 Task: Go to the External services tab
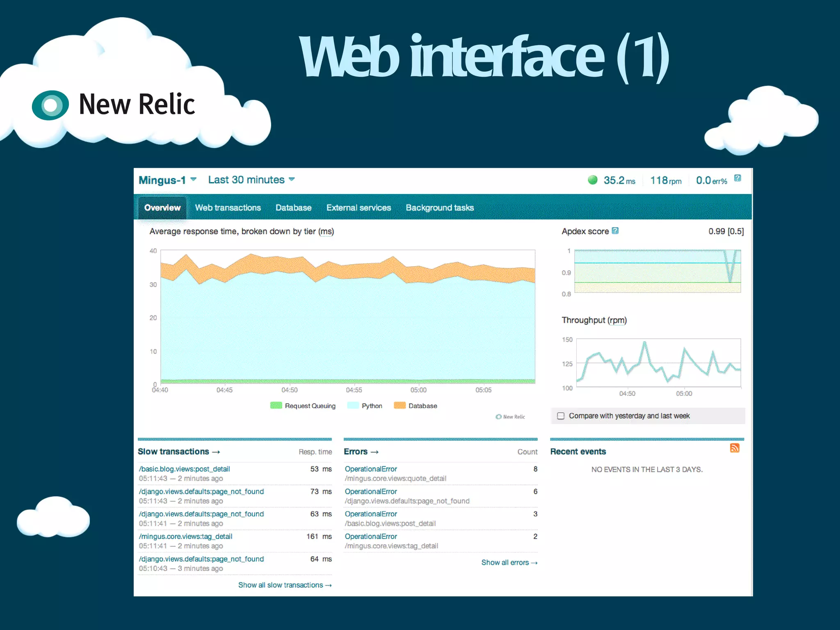[358, 208]
